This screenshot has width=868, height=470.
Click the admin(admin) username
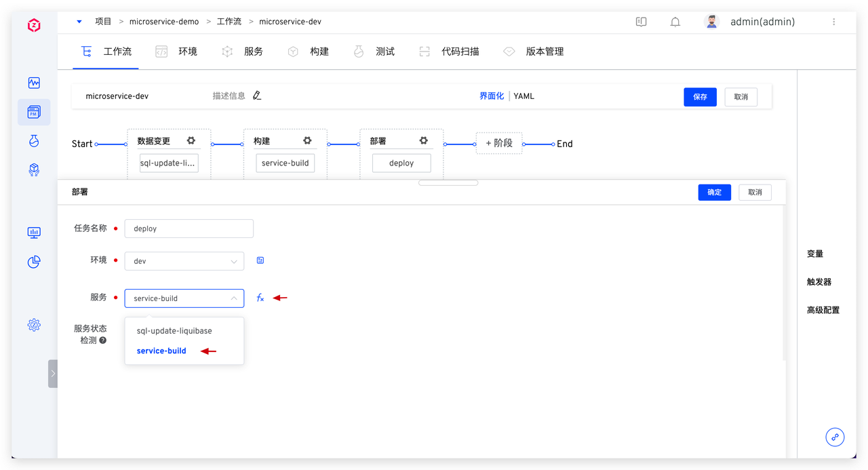tap(762, 22)
